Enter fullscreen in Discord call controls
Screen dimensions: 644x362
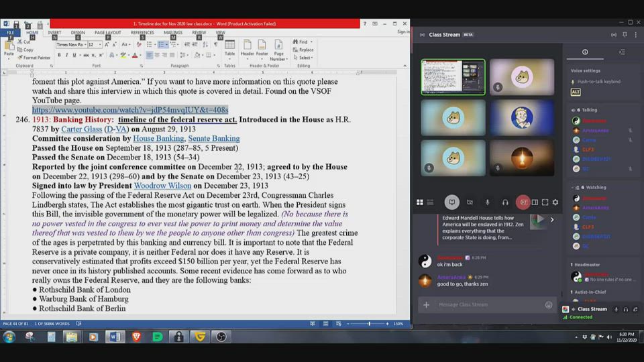[x=545, y=202]
